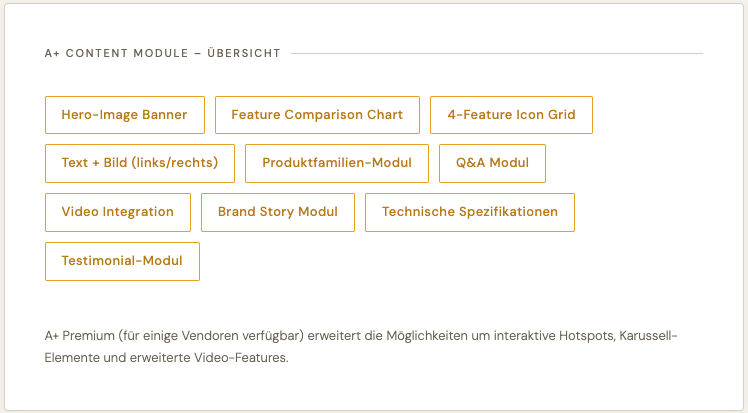Select the Feature Comparison Chart module

point(317,115)
